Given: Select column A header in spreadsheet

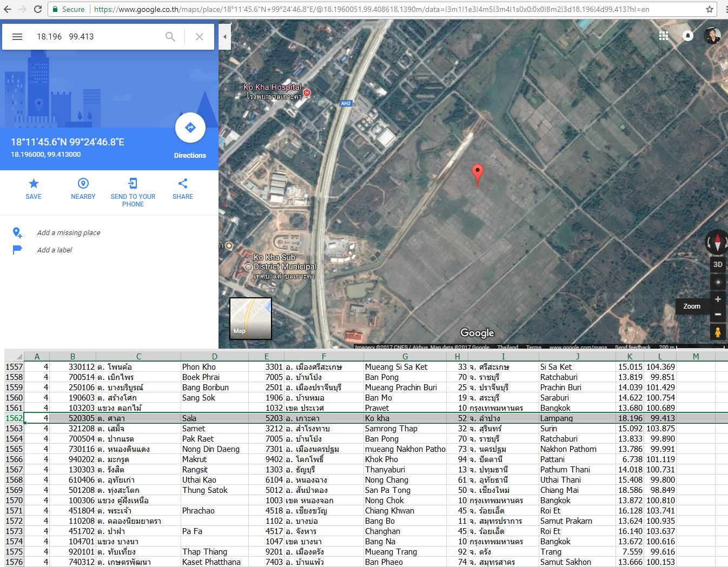Looking at the screenshot, I should pos(37,356).
